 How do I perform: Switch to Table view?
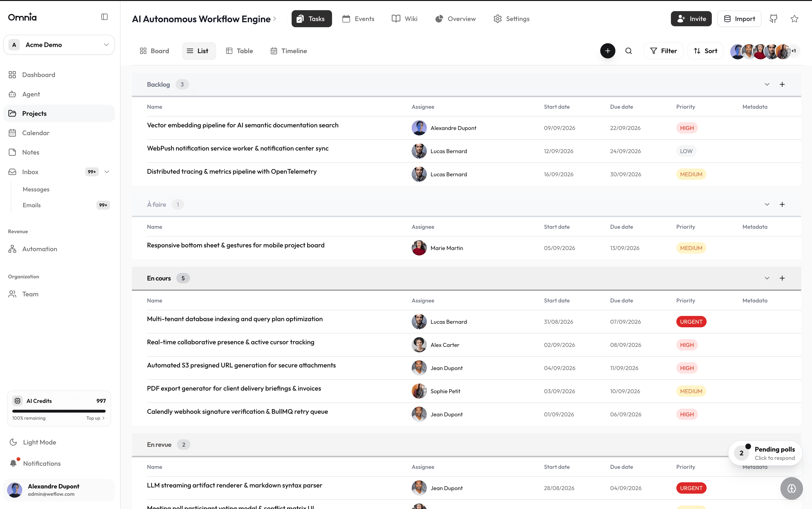pos(239,51)
